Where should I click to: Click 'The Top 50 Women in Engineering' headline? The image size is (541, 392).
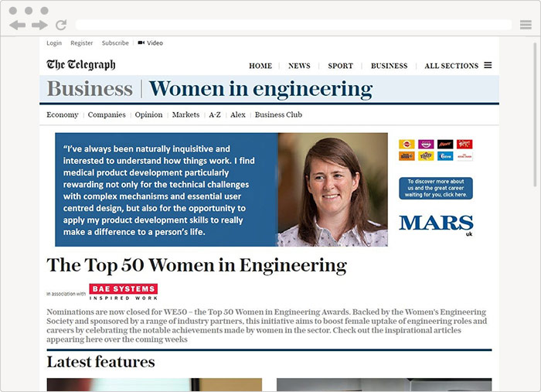(196, 266)
